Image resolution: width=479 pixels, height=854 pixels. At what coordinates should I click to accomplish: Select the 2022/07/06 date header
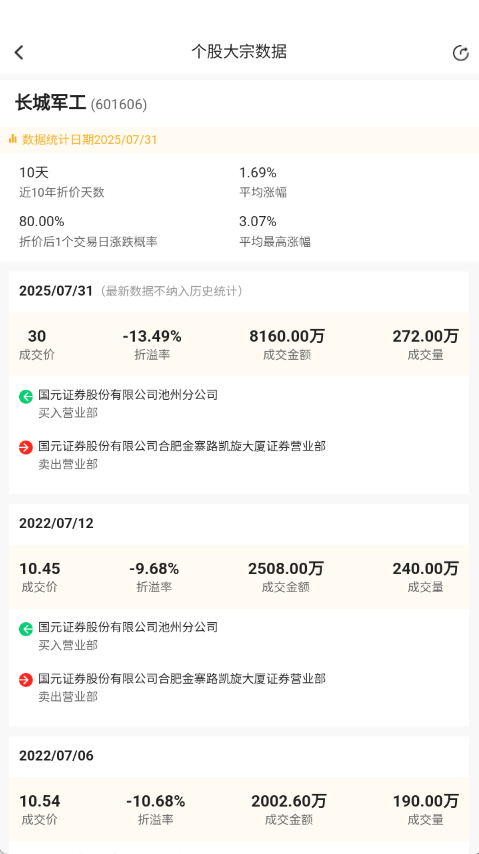point(56,756)
